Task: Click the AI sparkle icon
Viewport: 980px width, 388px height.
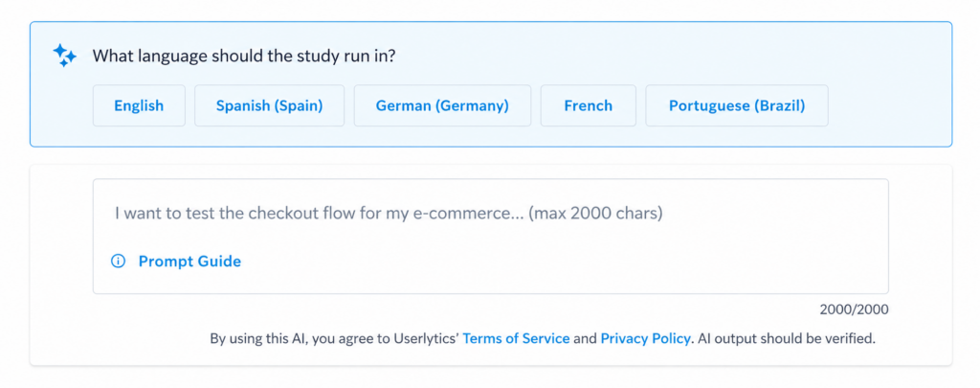Action: tap(64, 56)
